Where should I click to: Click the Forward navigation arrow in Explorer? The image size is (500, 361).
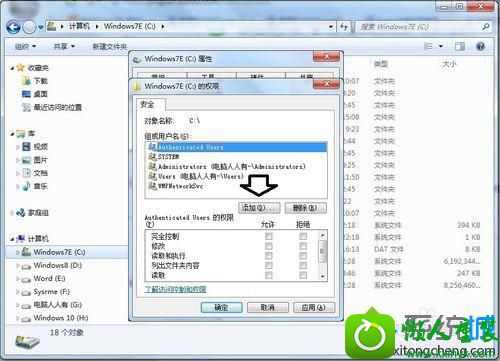click(x=29, y=27)
